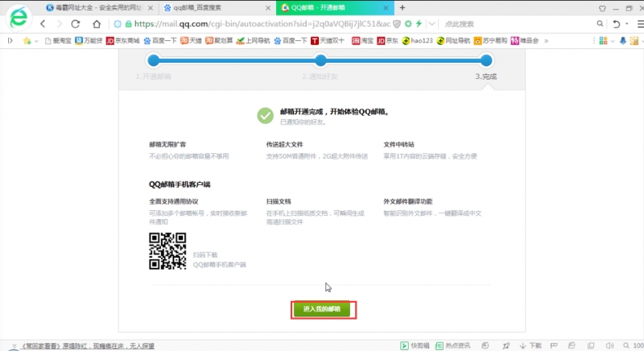Click the blue bell extension icon
Image resolution: width=644 pixels, height=351 pixels.
coord(623,40)
